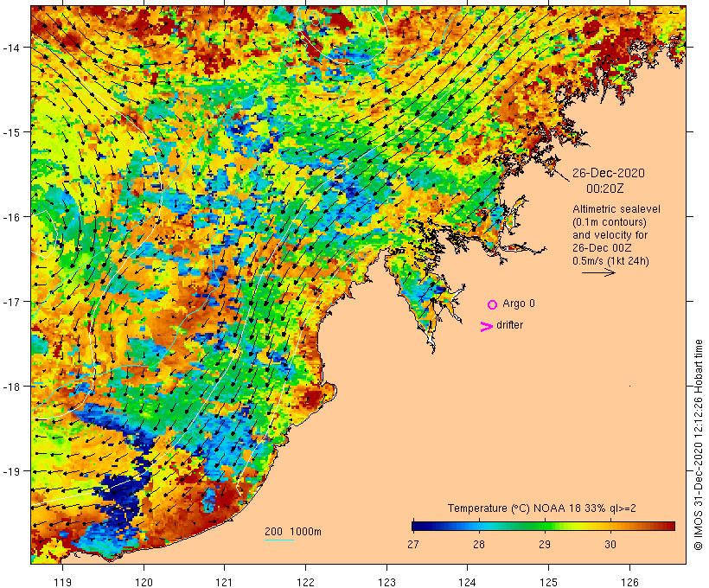Click the '-15' latitude axis label
Screen dimensions: 709x588
point(10,132)
